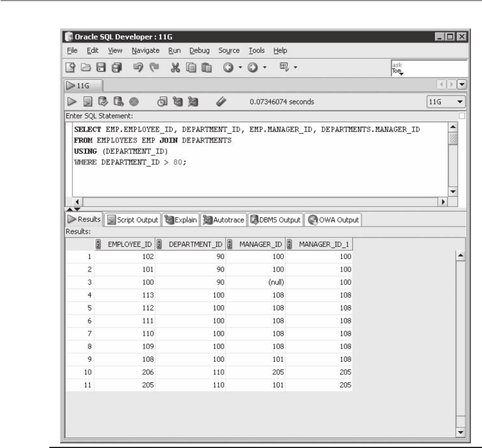Open the Source menu
This screenshot has height=448, width=482.
point(228,51)
